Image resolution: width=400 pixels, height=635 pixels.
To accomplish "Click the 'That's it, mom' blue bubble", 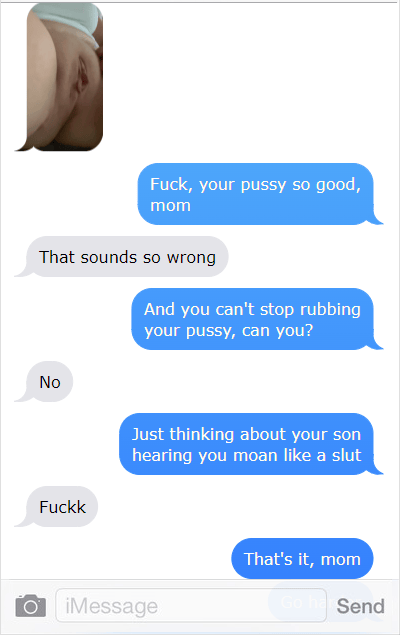I will pos(302,558).
